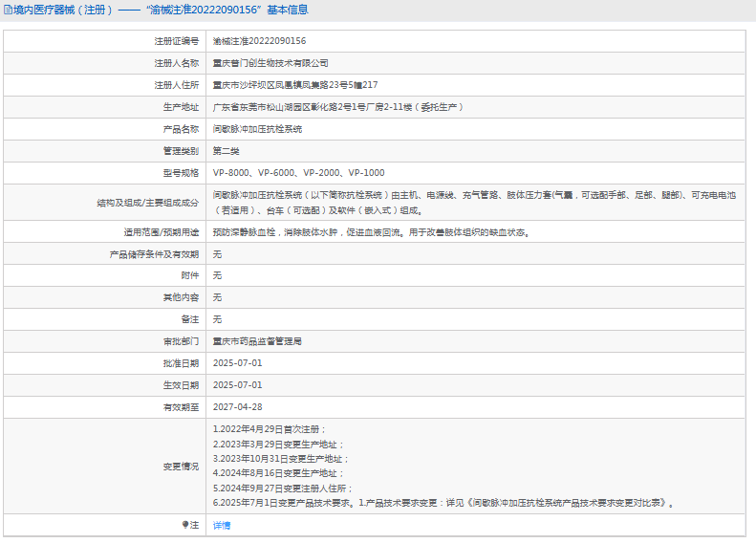Click the 生产地址 label
This screenshot has width=756, height=543.
pos(181,106)
